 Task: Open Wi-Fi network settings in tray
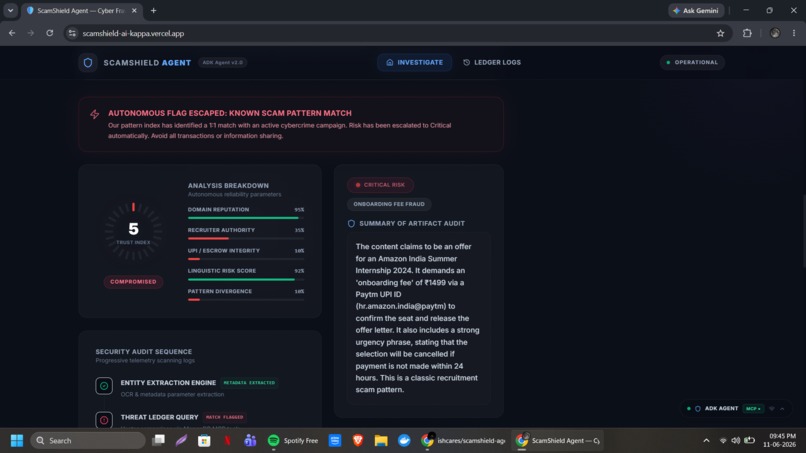[x=723, y=441]
